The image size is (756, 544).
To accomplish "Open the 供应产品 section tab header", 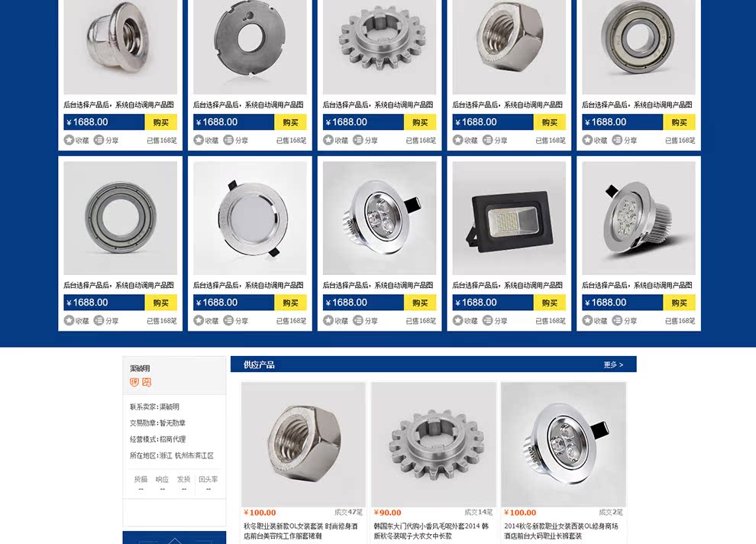I will pos(259,364).
